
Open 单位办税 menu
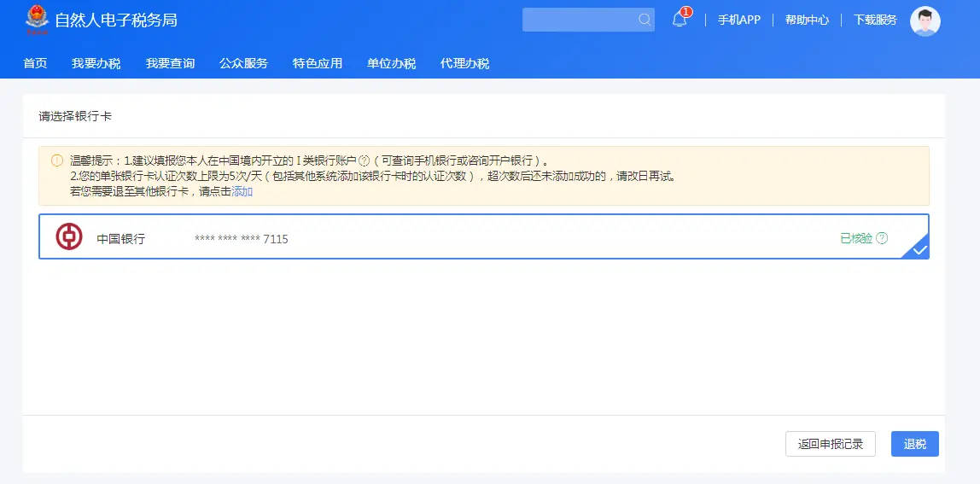(391, 63)
